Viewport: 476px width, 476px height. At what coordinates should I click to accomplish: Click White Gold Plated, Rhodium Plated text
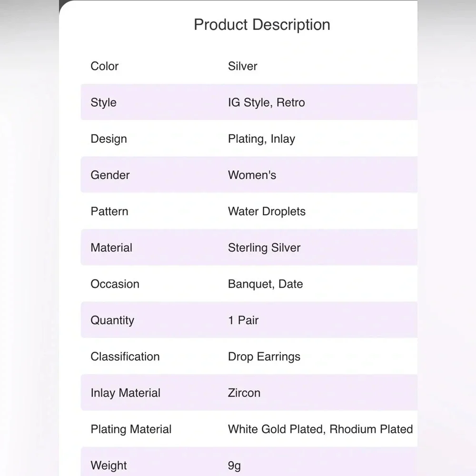click(320, 429)
